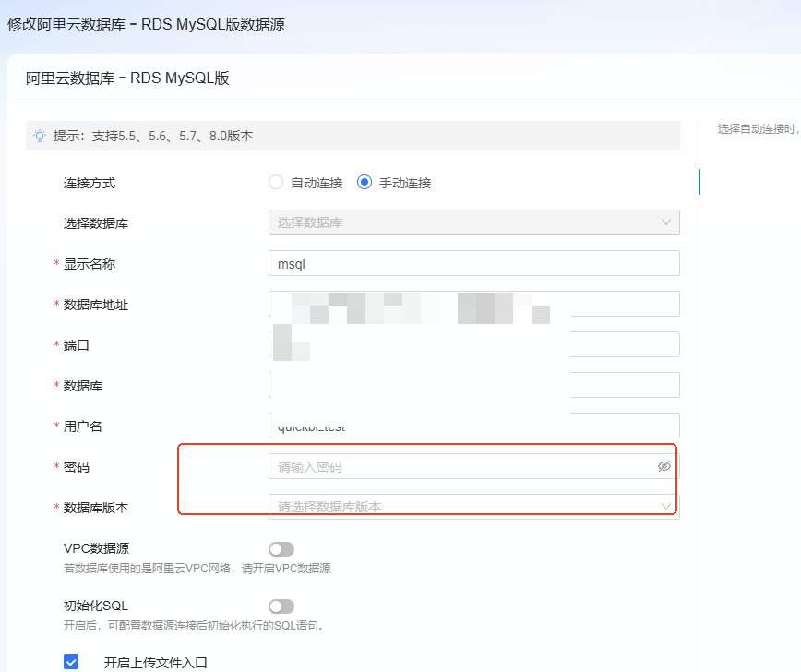Click the 阿里云数据库 - RDS MySQL版 panel header
Screen dimensions: 801x672
pyautogui.click(x=127, y=78)
